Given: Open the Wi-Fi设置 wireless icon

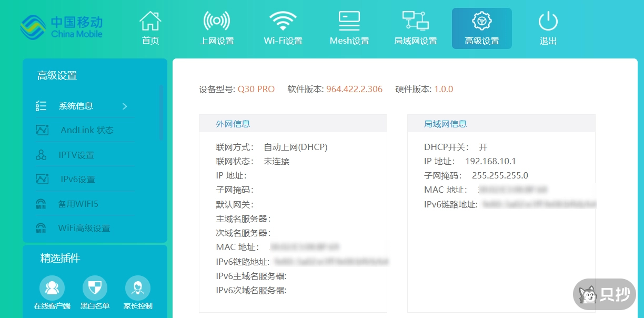Looking at the screenshot, I should (x=283, y=21).
